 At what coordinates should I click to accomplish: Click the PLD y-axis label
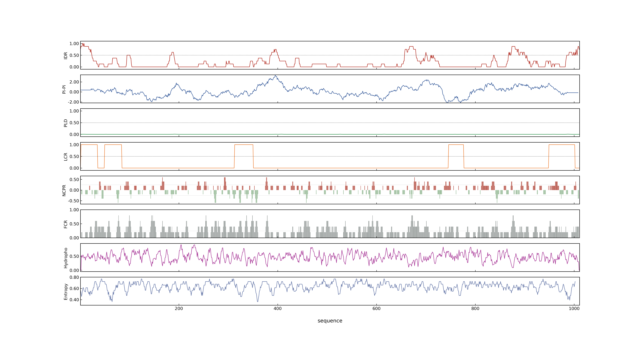click(66, 123)
